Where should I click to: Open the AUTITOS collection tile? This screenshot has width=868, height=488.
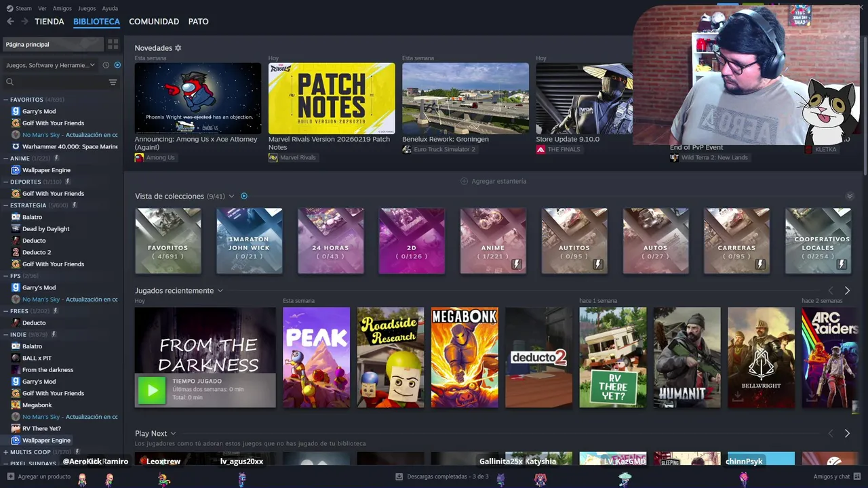click(574, 241)
